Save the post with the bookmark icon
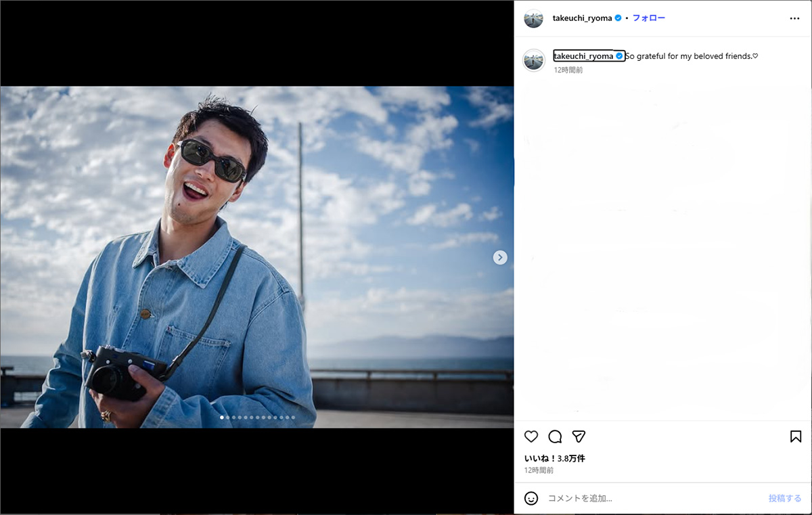The height and width of the screenshot is (515, 812). point(796,436)
